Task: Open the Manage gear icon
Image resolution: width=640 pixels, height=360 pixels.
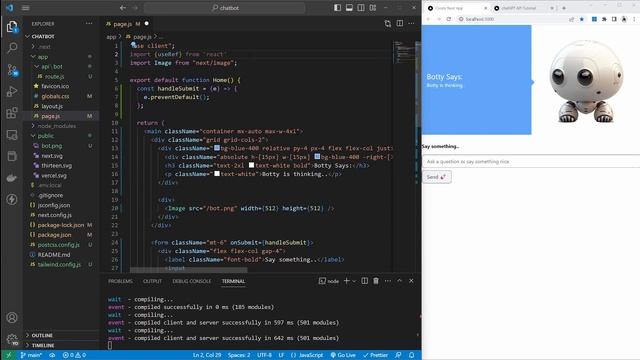Action: [x=12, y=339]
